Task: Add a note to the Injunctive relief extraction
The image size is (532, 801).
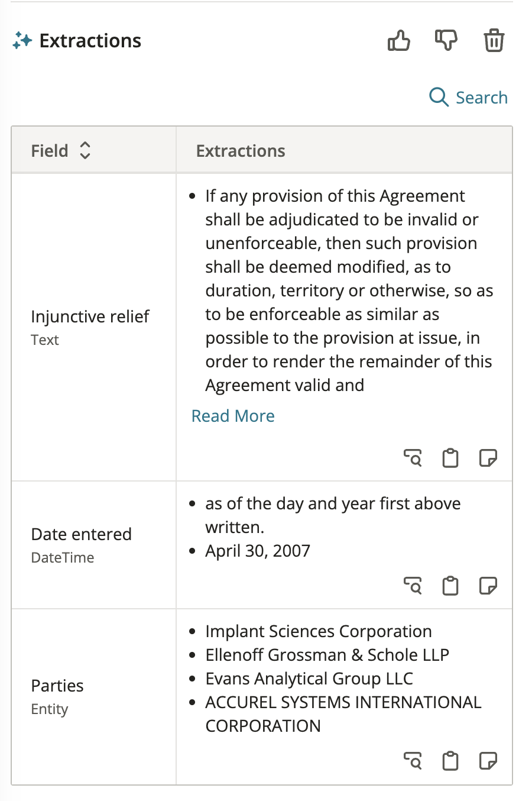Action: click(x=488, y=457)
